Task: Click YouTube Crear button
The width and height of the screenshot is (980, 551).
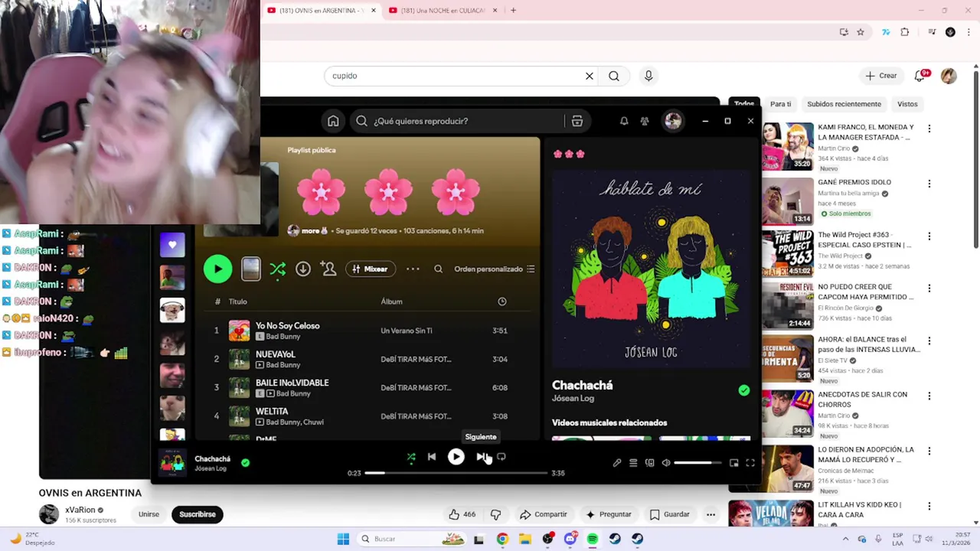Action: tap(880, 76)
